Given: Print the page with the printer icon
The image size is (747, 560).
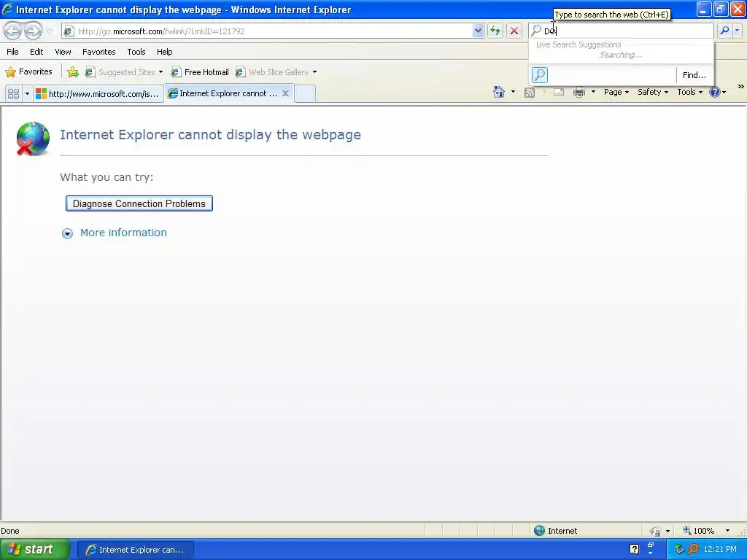Looking at the screenshot, I should (x=578, y=93).
